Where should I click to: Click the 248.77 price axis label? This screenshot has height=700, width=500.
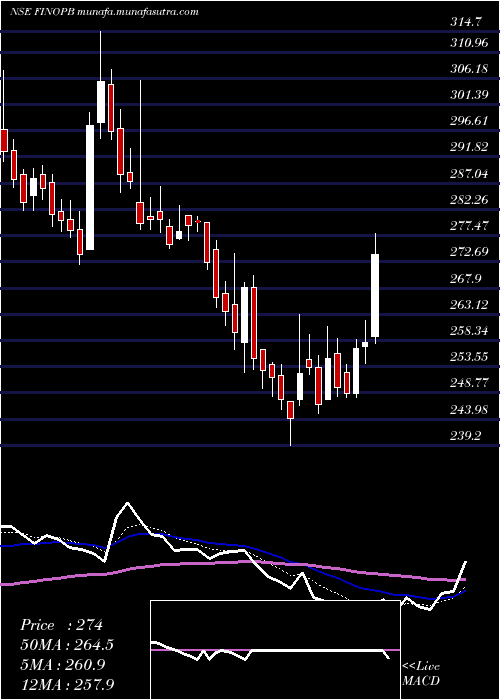click(x=471, y=383)
